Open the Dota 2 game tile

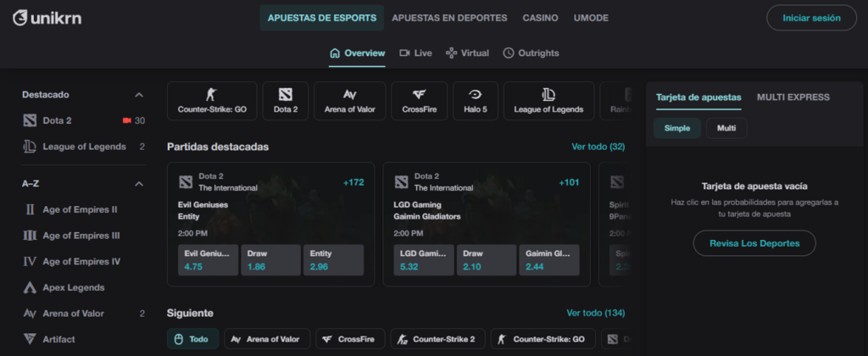[286, 101]
